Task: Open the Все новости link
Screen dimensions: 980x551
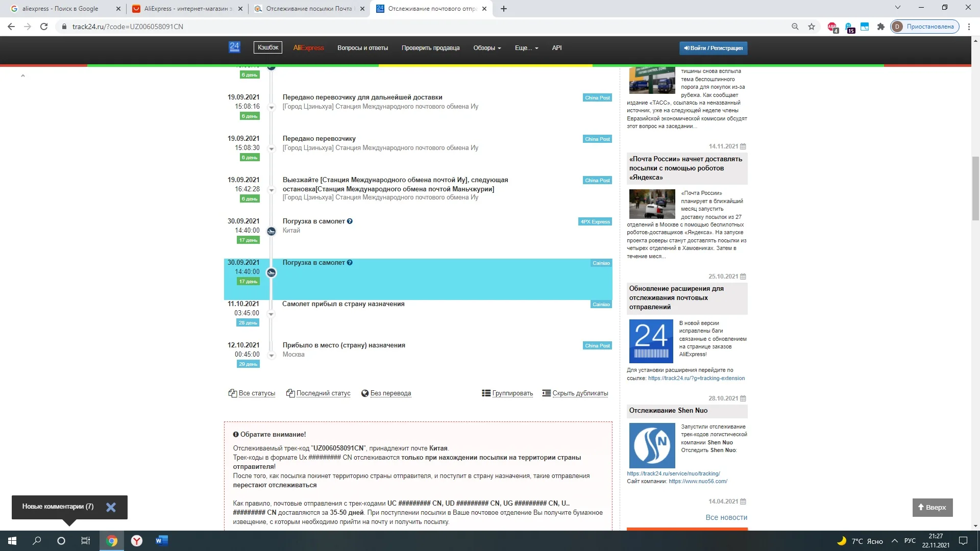Action: click(726, 517)
